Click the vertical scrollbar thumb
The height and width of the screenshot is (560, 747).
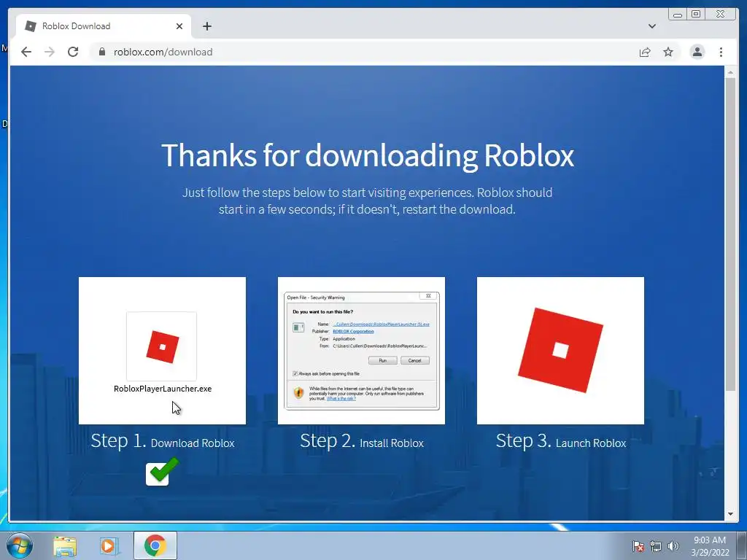[730, 234]
